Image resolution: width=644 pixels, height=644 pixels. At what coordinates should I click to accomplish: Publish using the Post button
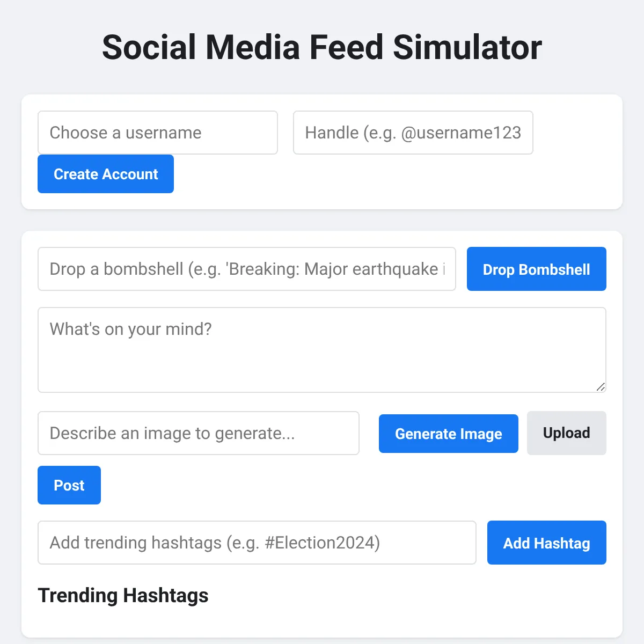coord(69,485)
